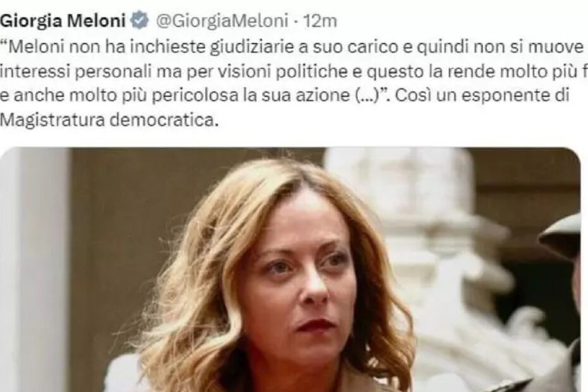The width and height of the screenshot is (588, 392).
Task: Click the line starting "interessi personali ma per"
Action: [294, 71]
